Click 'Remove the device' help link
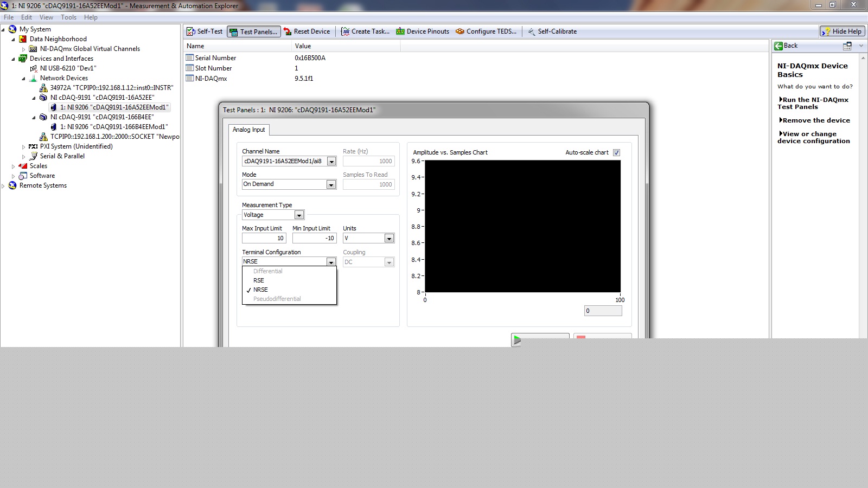Screen dimensions: 868x488 pos(815,120)
